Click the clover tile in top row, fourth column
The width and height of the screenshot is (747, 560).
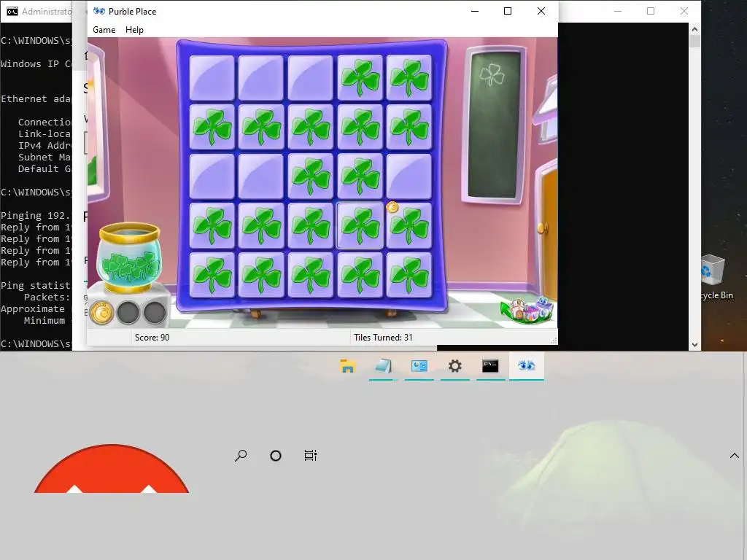point(360,78)
